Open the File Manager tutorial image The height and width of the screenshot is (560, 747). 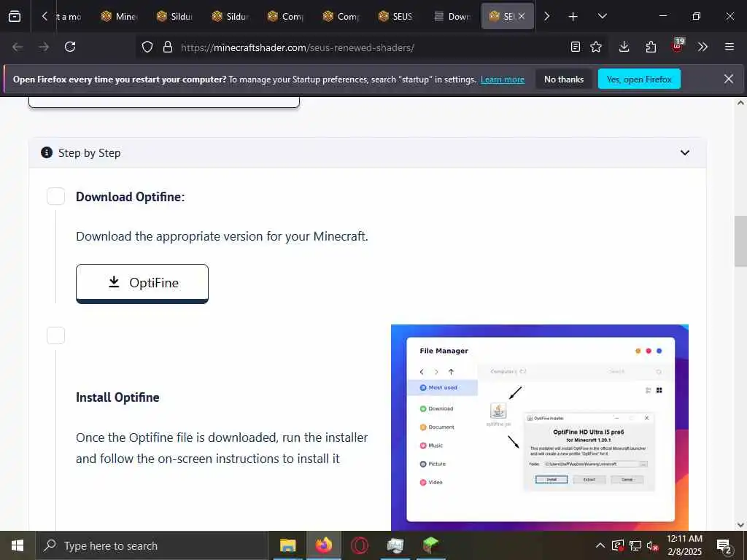tap(540, 427)
